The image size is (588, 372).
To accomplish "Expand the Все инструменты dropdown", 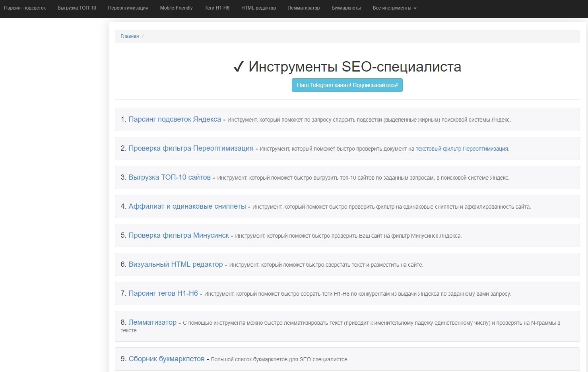I will click(394, 8).
